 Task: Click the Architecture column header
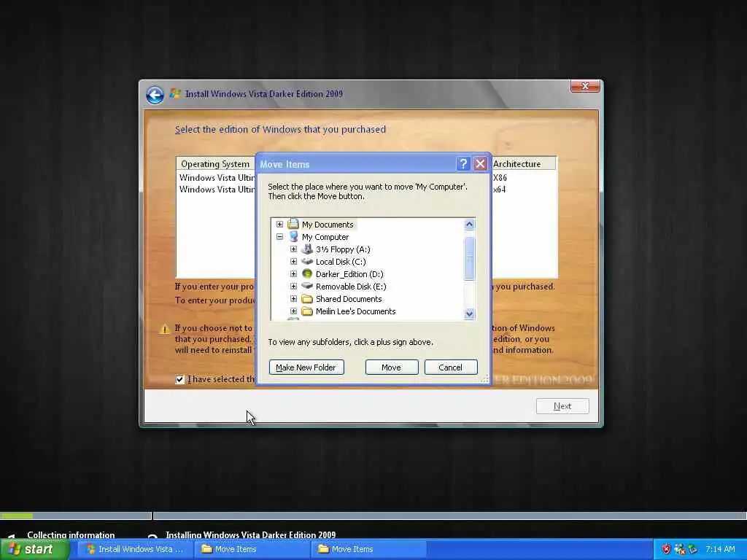pos(523,164)
